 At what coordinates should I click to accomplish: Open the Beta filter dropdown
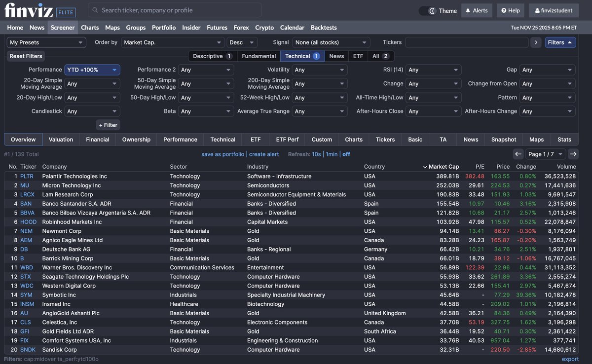tap(206, 111)
